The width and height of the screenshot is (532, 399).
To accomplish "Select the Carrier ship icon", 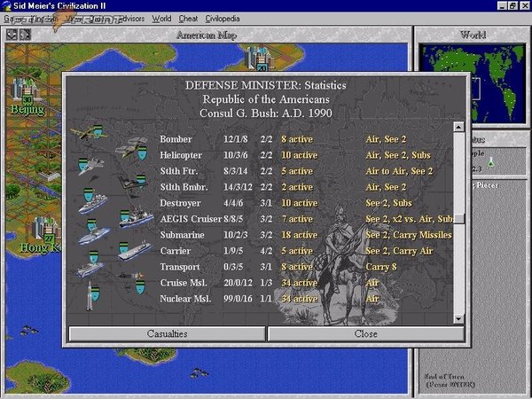I will (x=135, y=251).
